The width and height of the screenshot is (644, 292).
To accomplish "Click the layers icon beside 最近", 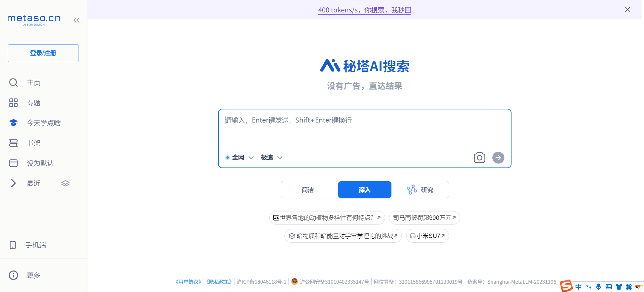I will (65, 183).
